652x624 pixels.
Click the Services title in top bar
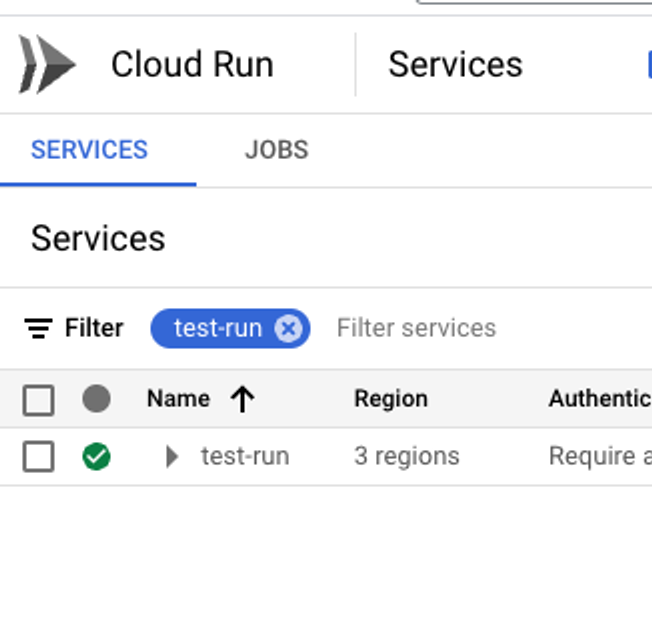tap(455, 64)
